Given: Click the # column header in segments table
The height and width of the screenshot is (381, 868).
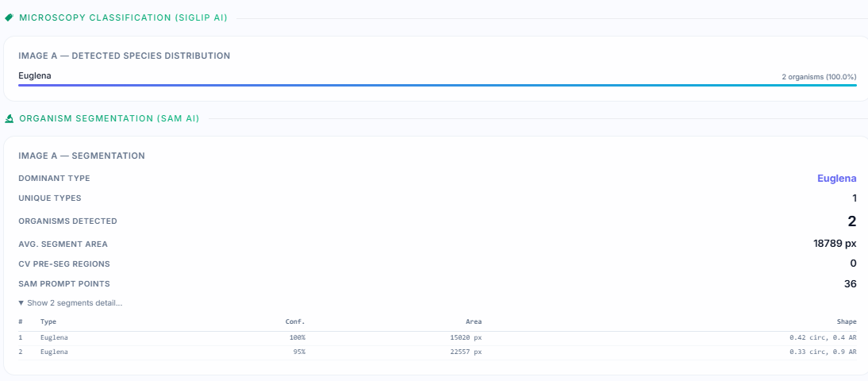Looking at the screenshot, I should click(21, 321).
